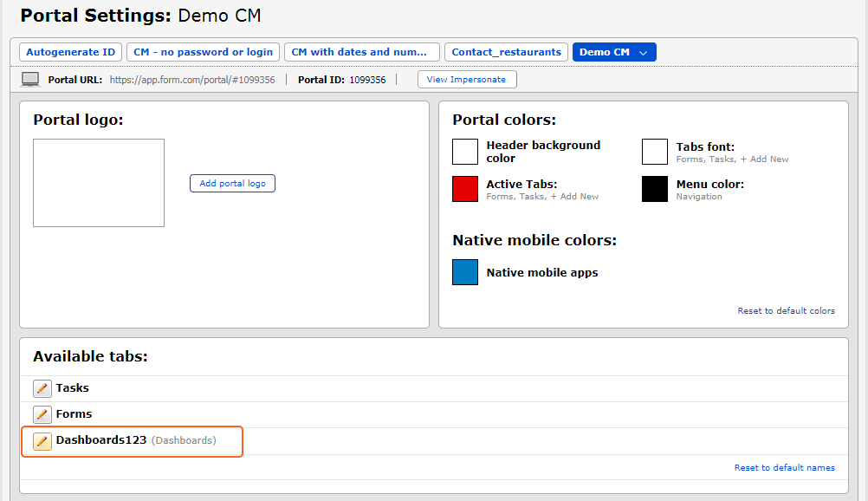
Task: Edit the Dashboards123 tab name via pencil icon
Action: point(42,441)
